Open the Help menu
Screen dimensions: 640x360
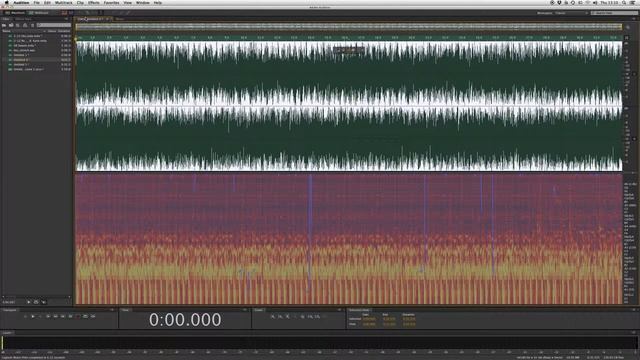(158, 2)
